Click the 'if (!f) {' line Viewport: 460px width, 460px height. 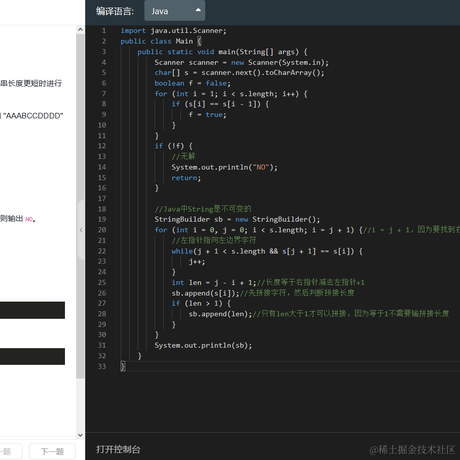(x=173, y=146)
